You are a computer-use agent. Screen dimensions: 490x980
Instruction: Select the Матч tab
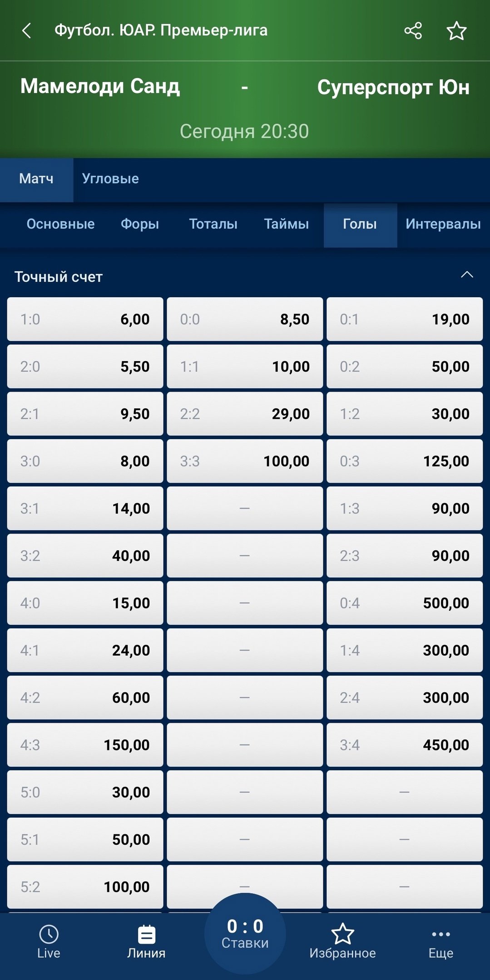click(x=36, y=179)
